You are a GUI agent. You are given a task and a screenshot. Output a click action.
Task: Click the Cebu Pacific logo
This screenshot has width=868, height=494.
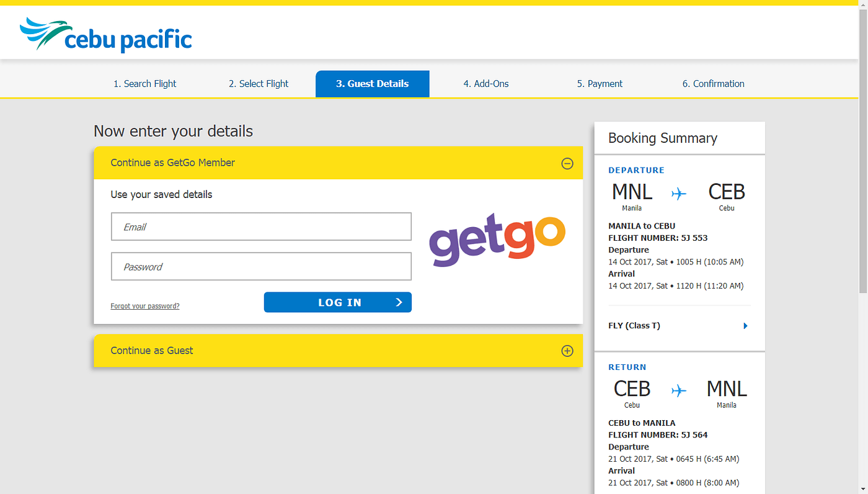click(105, 35)
